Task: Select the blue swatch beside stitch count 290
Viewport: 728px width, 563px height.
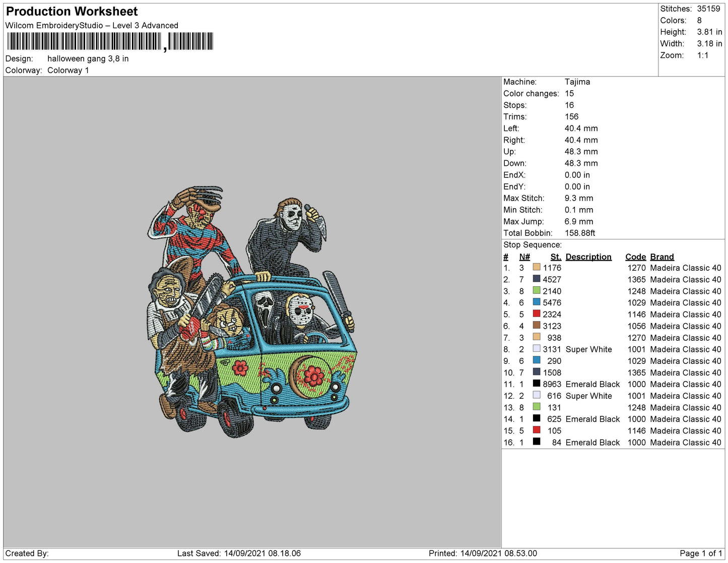Action: pyautogui.click(x=537, y=360)
